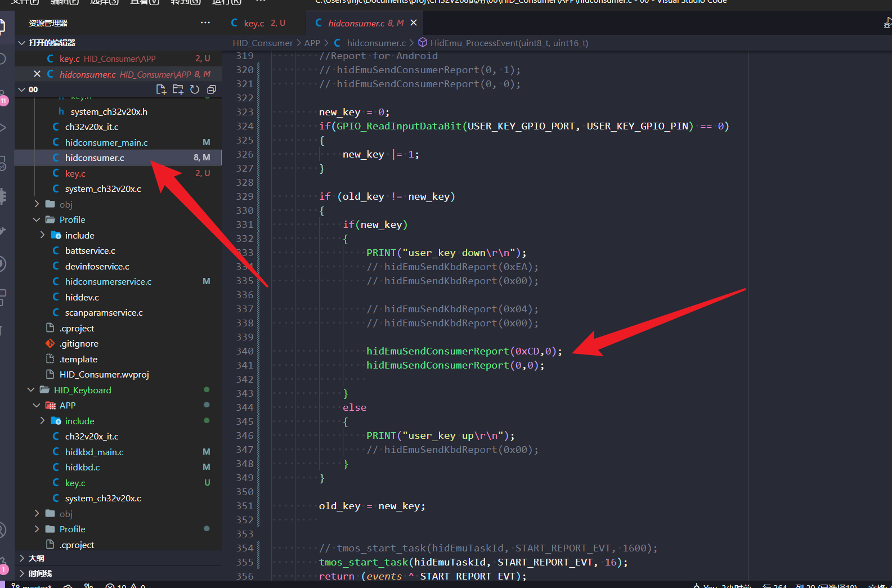892x588 pixels.
Task: Collapse the APP folder under HID_Keyboard
Action: pyautogui.click(x=37, y=405)
